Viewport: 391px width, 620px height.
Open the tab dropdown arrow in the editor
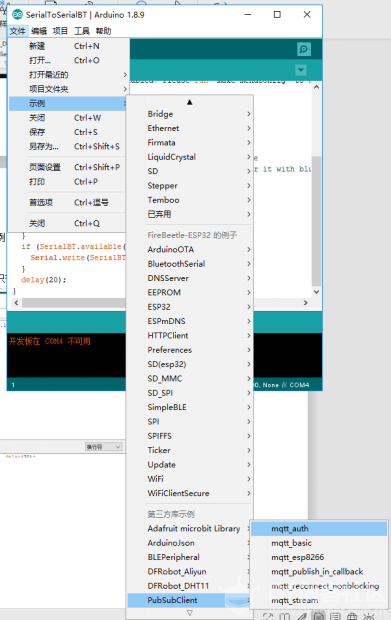301,70
